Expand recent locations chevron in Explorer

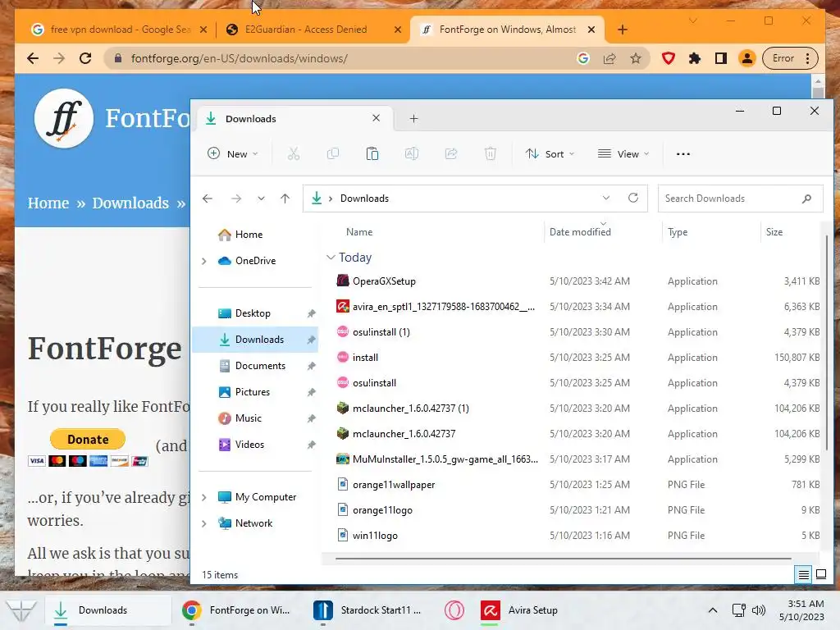pos(261,199)
